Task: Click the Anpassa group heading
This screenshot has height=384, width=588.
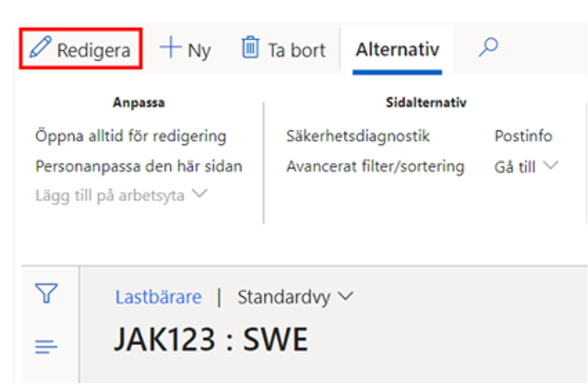Action: (138, 102)
